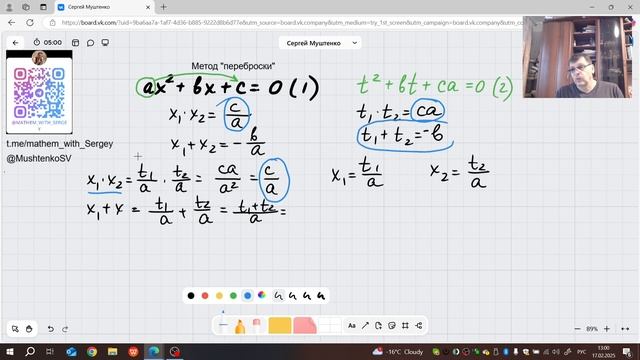The height and width of the screenshot is (360, 640).
Task: Open the board templates panel icon
Action: coord(76,42)
